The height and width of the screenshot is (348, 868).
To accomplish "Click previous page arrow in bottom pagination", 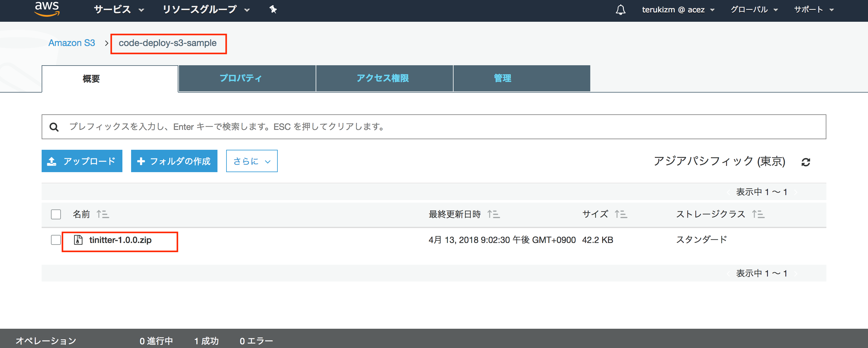I will pos(728,273).
